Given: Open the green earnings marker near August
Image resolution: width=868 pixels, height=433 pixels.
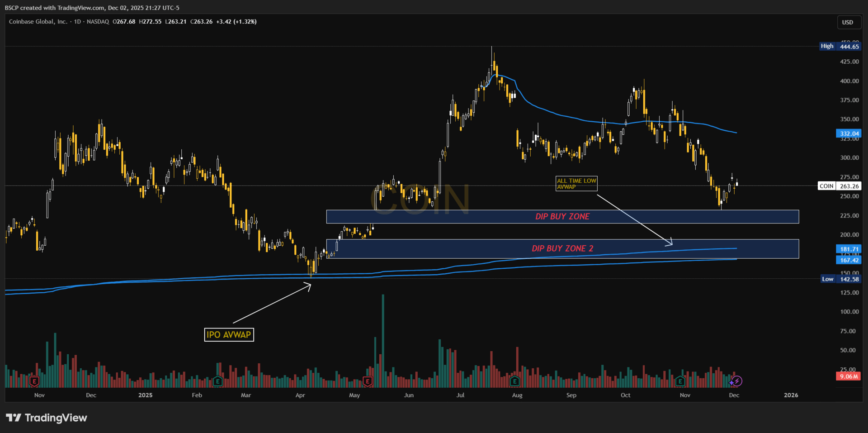Looking at the screenshot, I should click(x=514, y=381).
